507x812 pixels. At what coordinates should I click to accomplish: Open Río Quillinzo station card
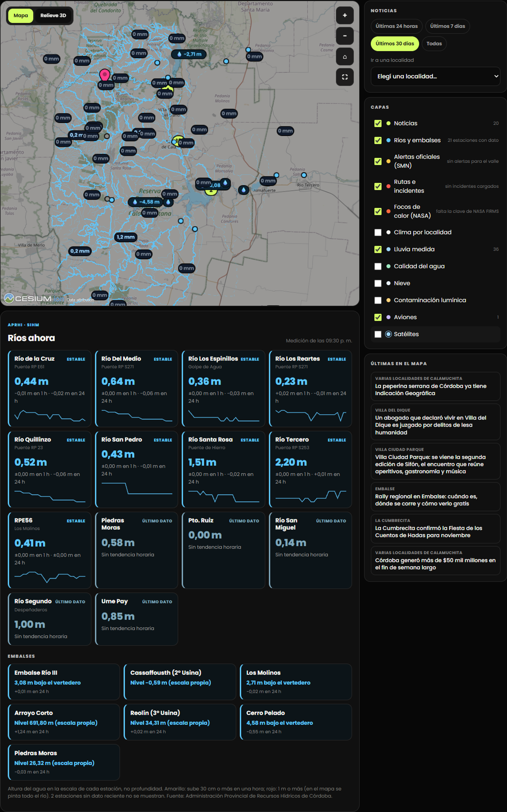(50, 469)
